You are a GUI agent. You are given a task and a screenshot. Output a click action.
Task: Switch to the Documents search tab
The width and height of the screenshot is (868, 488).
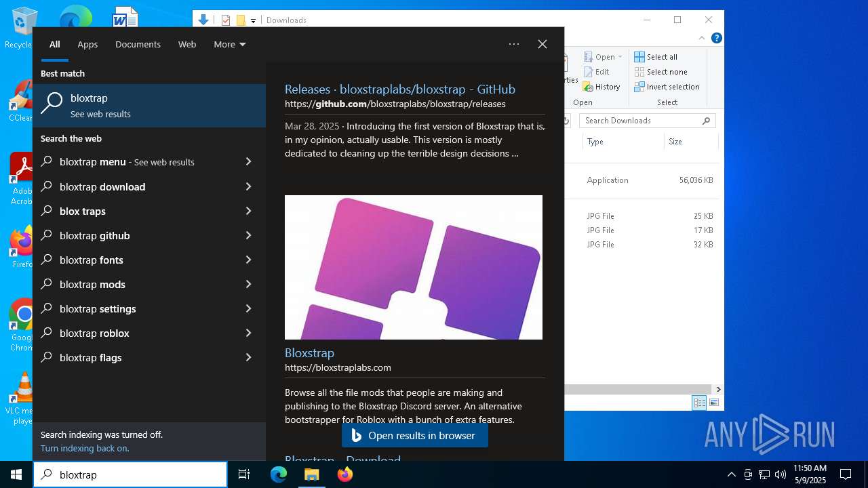(138, 44)
